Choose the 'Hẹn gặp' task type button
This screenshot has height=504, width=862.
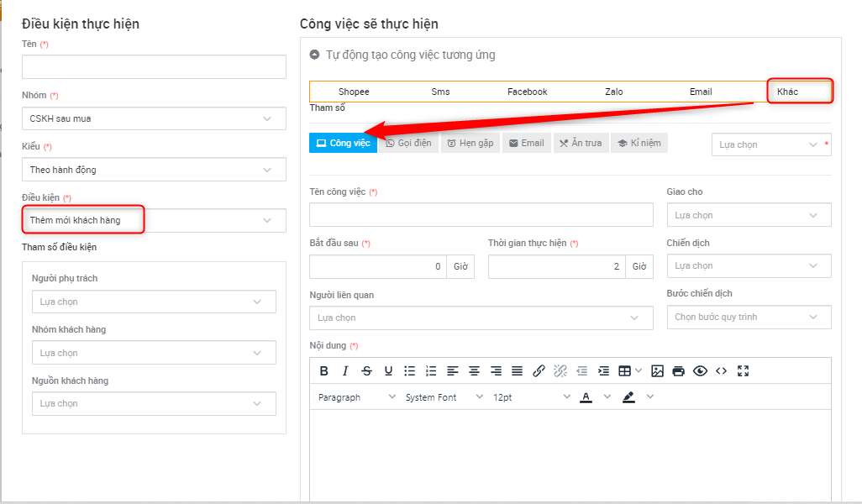(470, 143)
